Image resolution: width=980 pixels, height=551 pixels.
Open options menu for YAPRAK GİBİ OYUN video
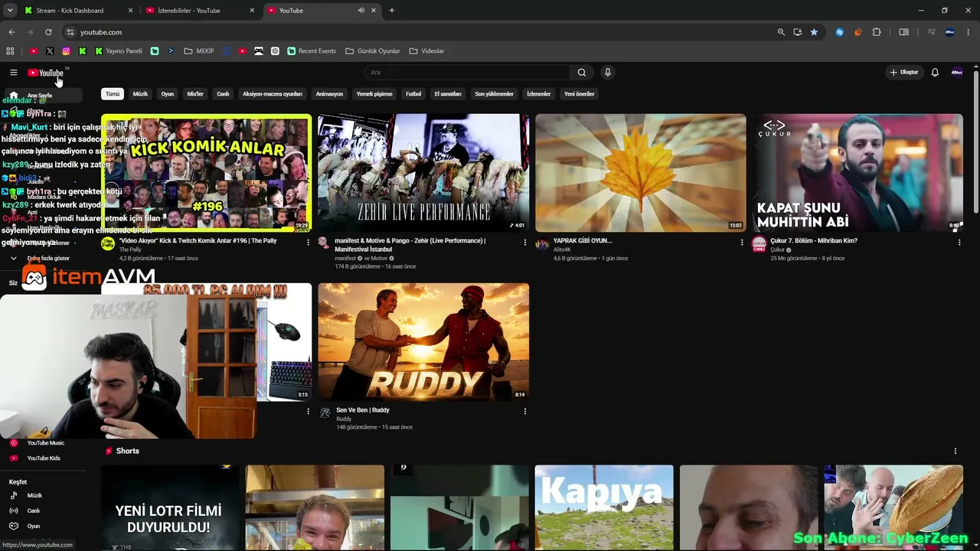pyautogui.click(x=741, y=243)
